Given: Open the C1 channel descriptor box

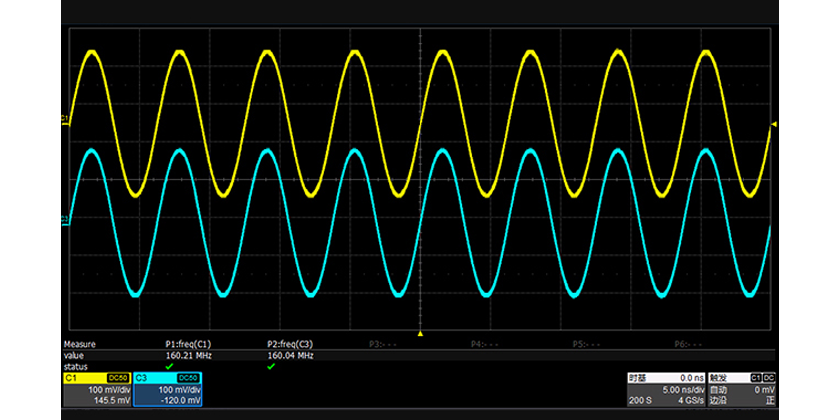Looking at the screenshot, I should (x=96, y=389).
